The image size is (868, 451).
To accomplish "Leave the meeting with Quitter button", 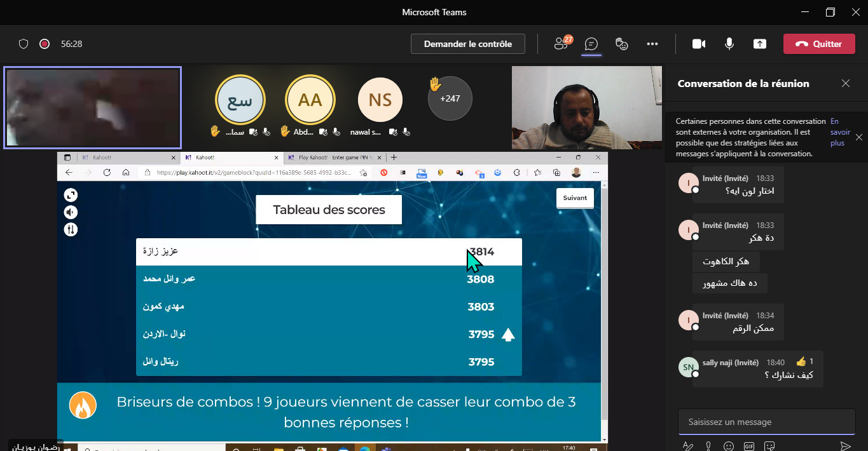I will [x=819, y=44].
